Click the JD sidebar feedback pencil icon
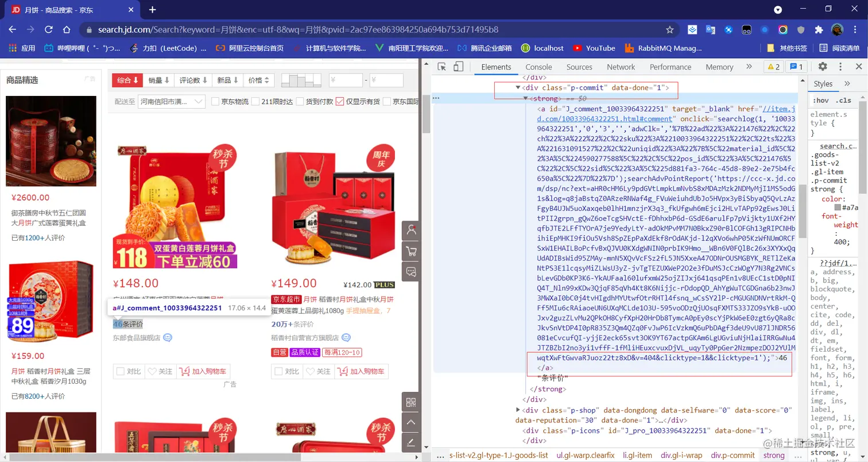Image resolution: width=868 pixels, height=462 pixels. (411, 442)
